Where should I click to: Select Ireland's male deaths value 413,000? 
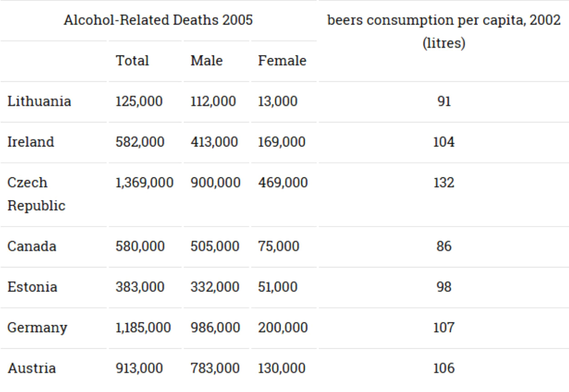coord(214,142)
